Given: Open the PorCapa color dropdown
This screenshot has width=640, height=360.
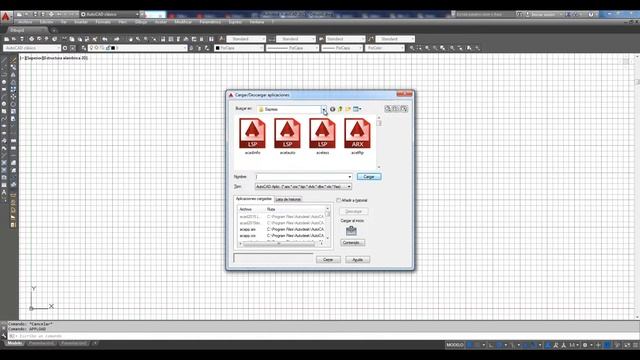Looking at the screenshot, I should pyautogui.click(x=240, y=48).
